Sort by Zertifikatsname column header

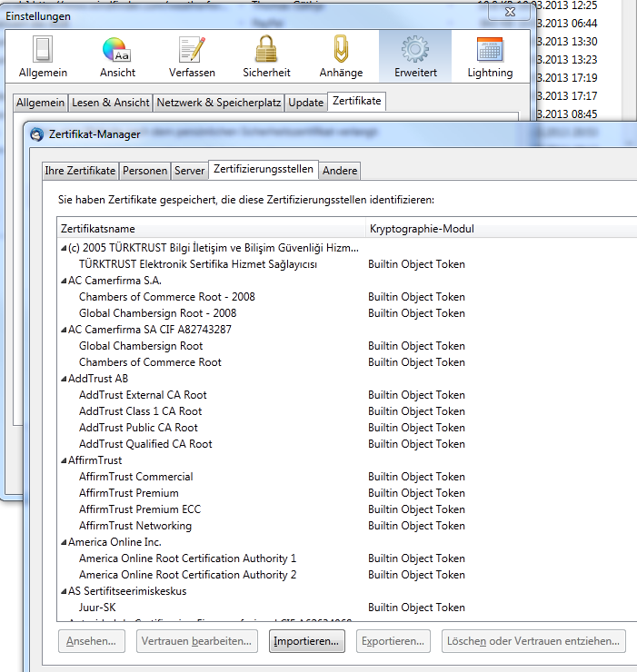point(211,229)
